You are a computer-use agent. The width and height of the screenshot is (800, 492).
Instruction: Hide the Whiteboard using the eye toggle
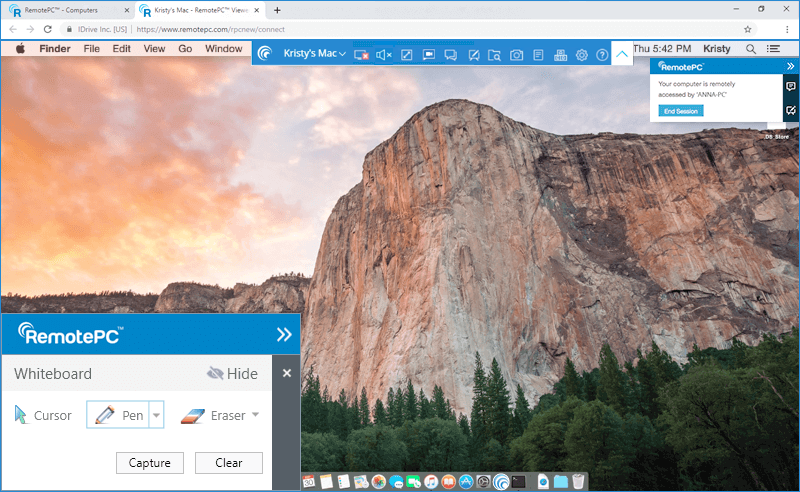click(x=232, y=374)
